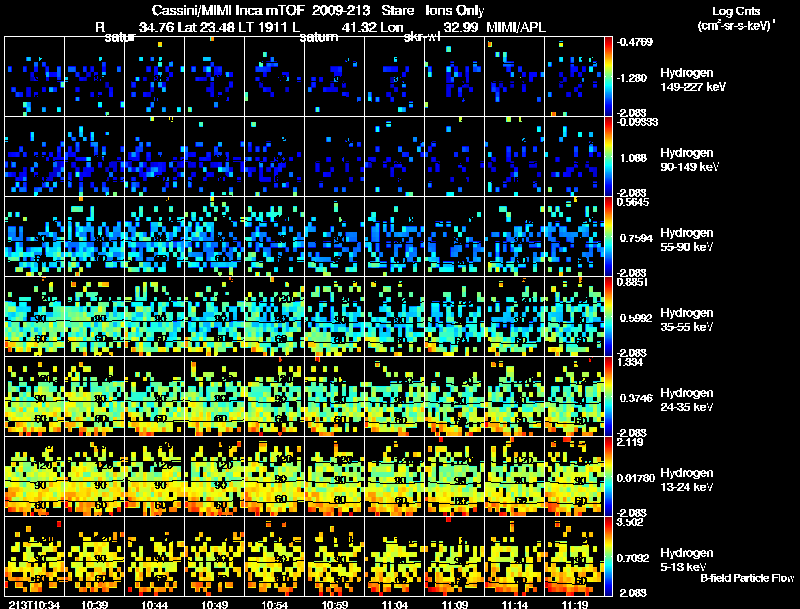Click the 'Hydrogen 55-90 keV' row label
The image size is (800, 609).
687,240
